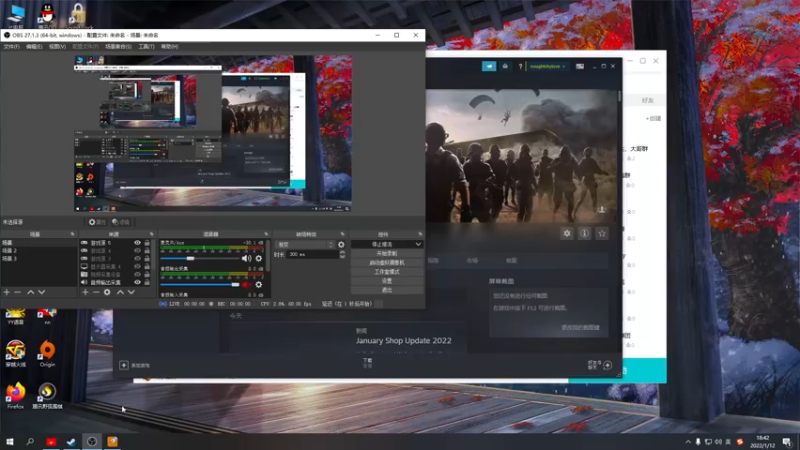Open source properties gear in sources toolbar
Image resolution: width=800 pixels, height=450 pixels.
[107, 292]
